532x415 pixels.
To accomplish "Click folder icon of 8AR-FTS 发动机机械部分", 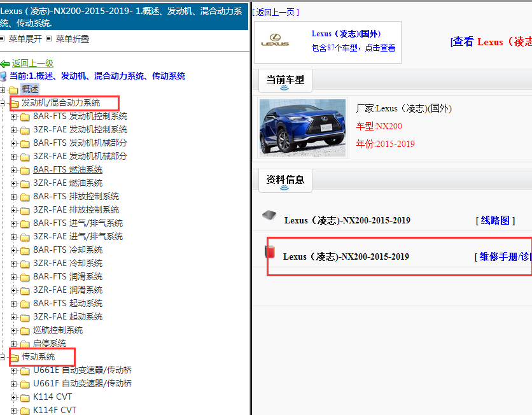I will [x=25, y=144].
